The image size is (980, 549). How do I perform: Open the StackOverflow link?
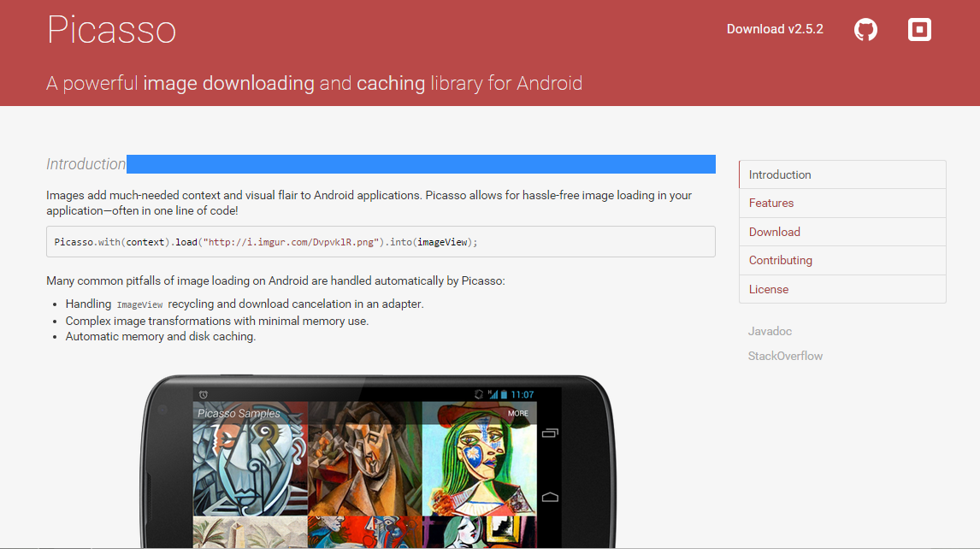click(x=785, y=356)
